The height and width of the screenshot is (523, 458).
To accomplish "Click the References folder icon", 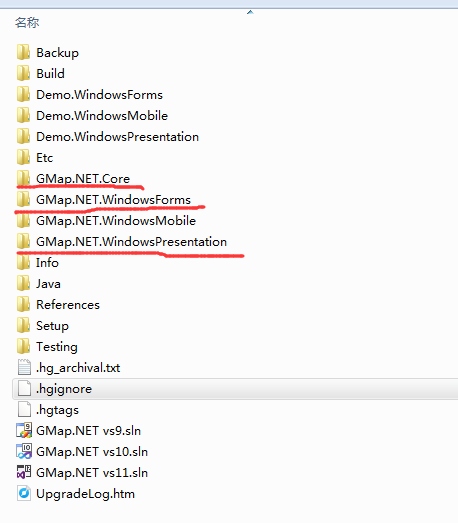I will 23,305.
